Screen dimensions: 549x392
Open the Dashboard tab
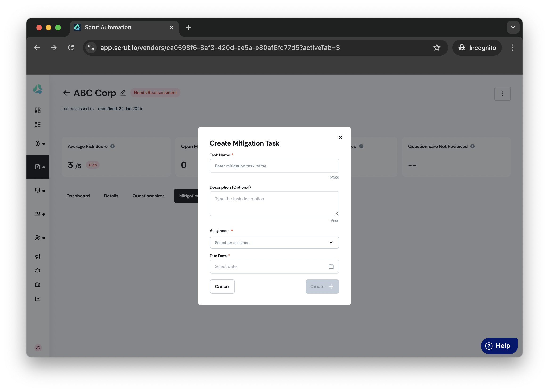click(78, 196)
